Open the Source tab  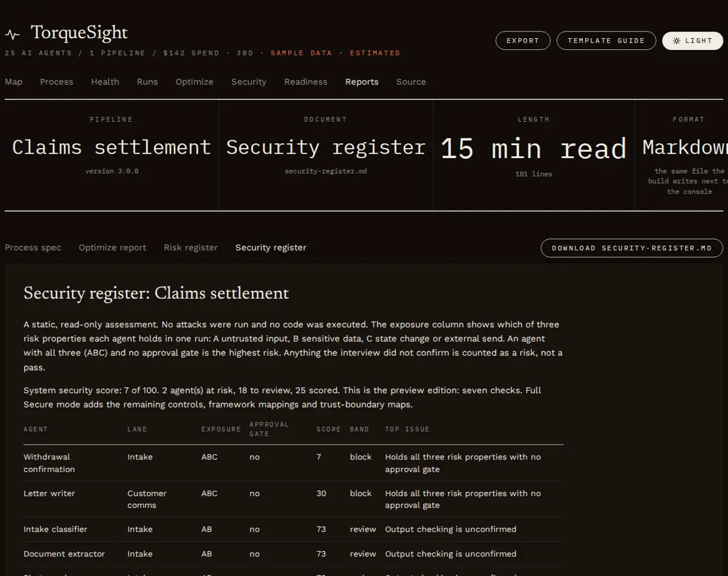[411, 81]
